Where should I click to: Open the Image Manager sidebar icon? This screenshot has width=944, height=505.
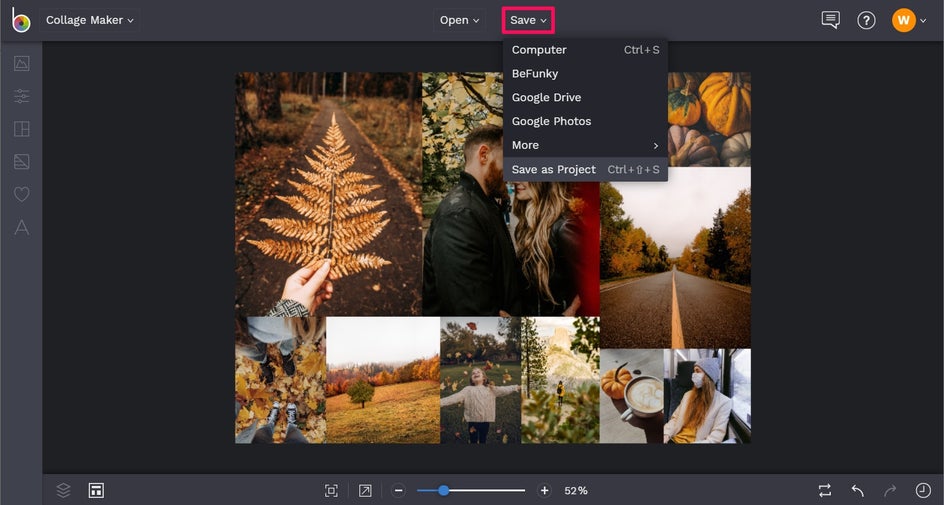[22, 63]
